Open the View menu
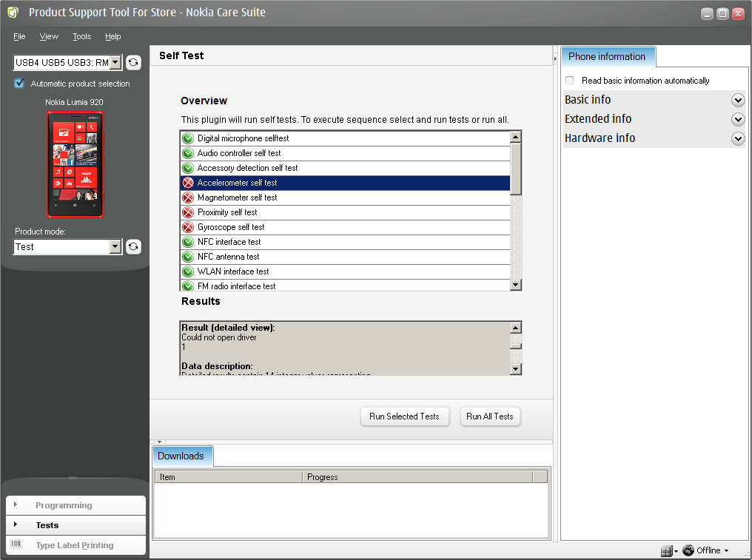The height and width of the screenshot is (560, 752). point(49,36)
